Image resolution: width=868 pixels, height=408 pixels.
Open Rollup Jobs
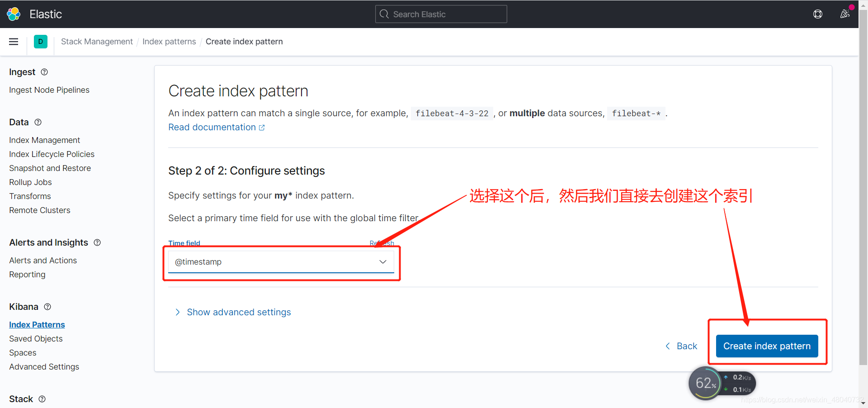30,182
